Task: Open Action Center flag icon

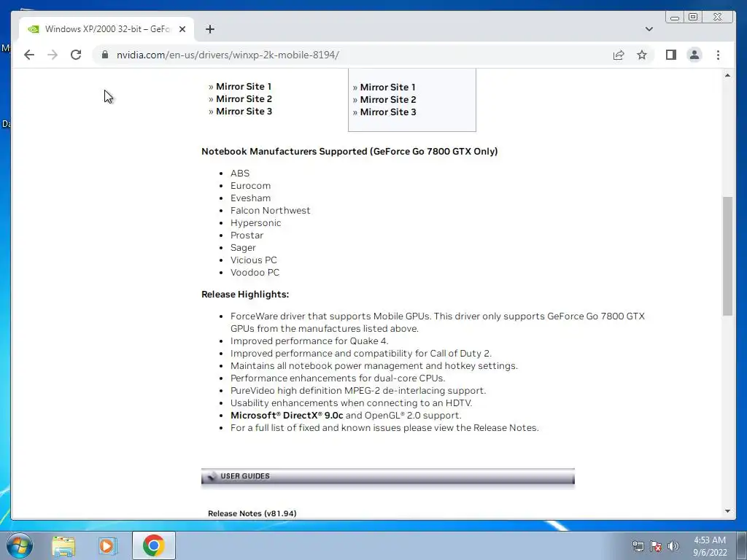Action: pos(656,546)
